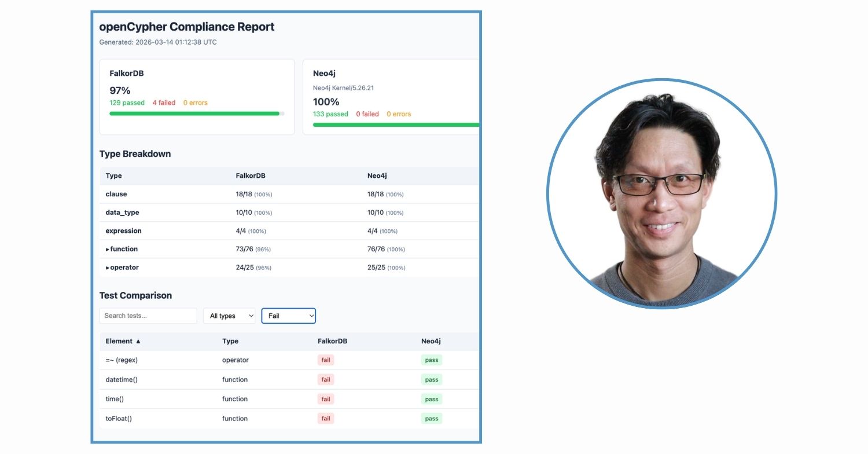Screen dimensions: 868x454
Task: Click the pass badge next to toFloat()
Action: tap(431, 418)
